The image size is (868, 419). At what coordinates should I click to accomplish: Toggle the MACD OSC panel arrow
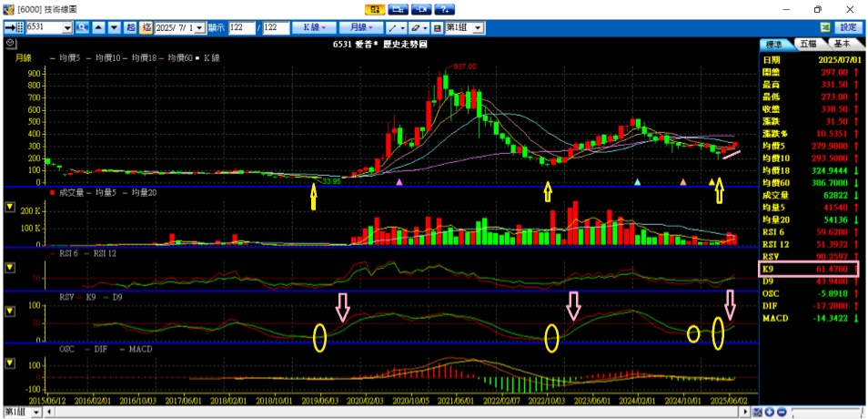point(10,363)
